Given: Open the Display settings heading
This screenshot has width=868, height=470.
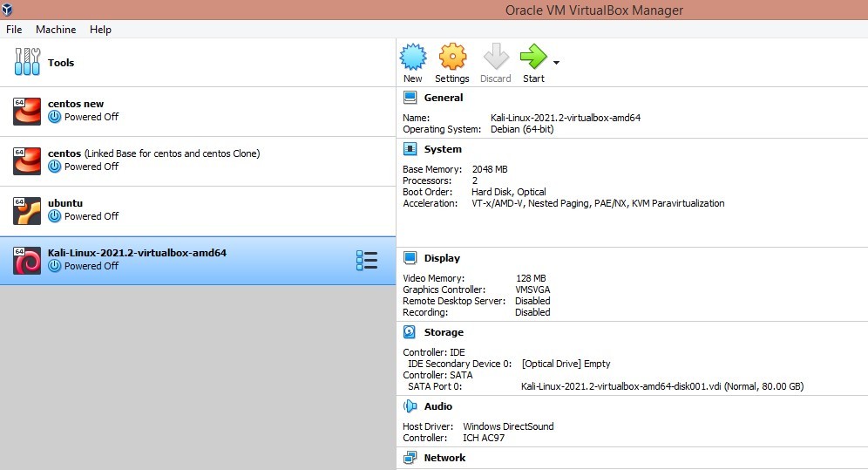Looking at the screenshot, I should 442,258.
